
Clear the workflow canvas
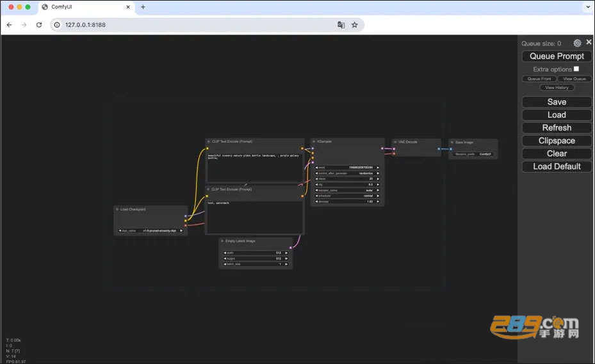click(557, 154)
